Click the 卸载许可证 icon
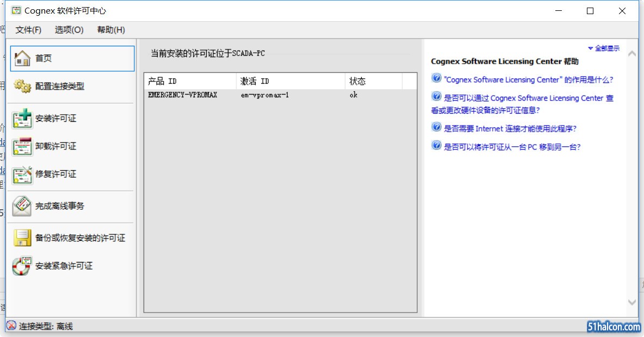 coord(22,147)
